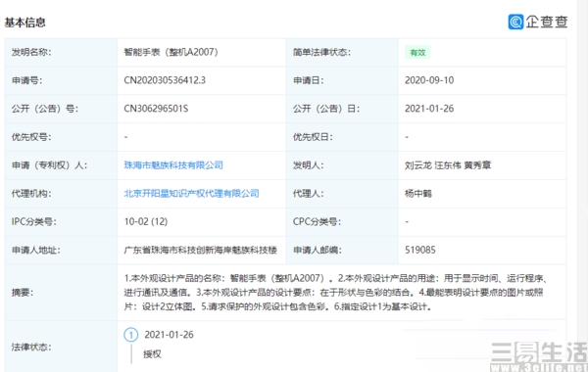This screenshot has height=372, width=588.
Task: Click the 申请号 label
Action: (26, 80)
